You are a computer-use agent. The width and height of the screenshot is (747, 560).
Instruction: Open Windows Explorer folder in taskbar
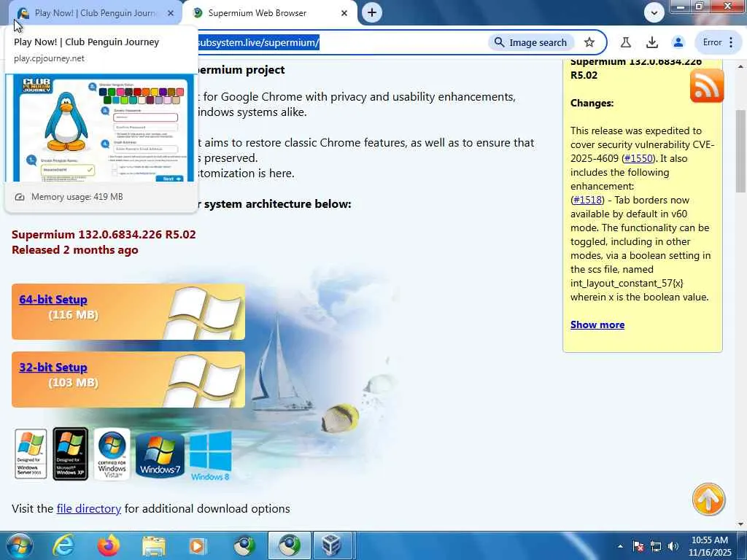point(153,545)
